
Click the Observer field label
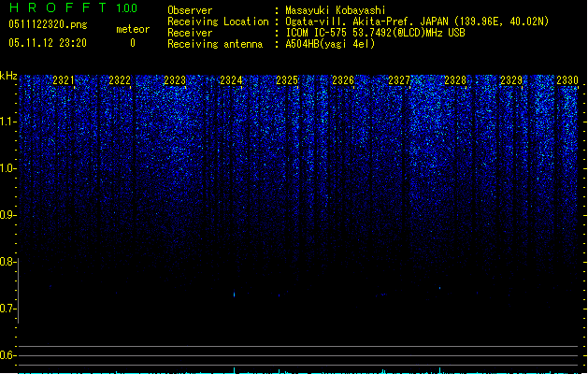point(190,10)
